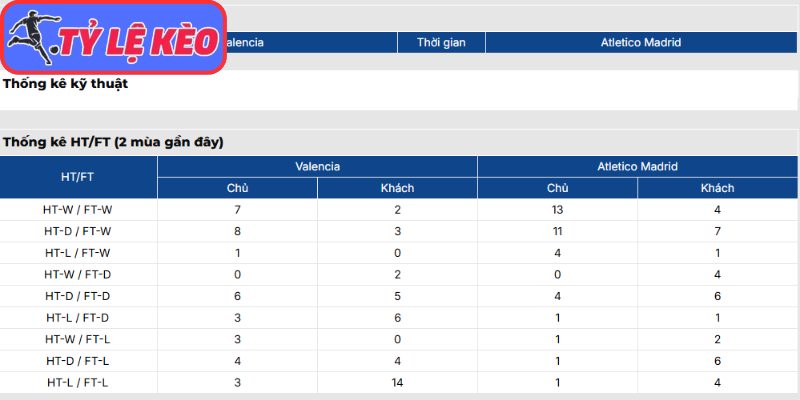Select Atletico Chủ value 1 in HT-L / FT-D row

(x=557, y=318)
